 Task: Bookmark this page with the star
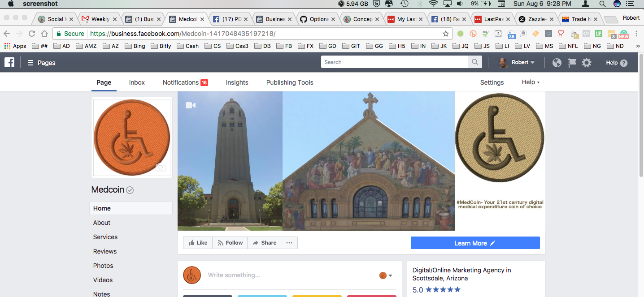pos(446,34)
